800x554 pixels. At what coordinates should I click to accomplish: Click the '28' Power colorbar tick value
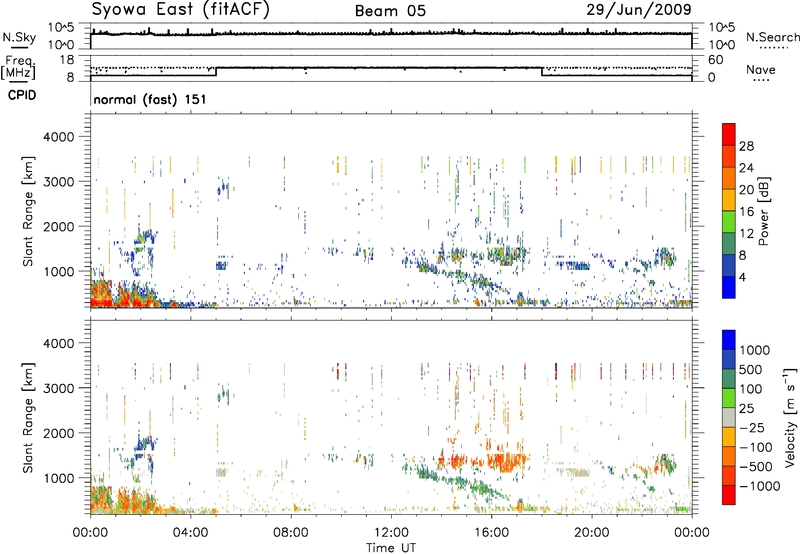point(746,146)
